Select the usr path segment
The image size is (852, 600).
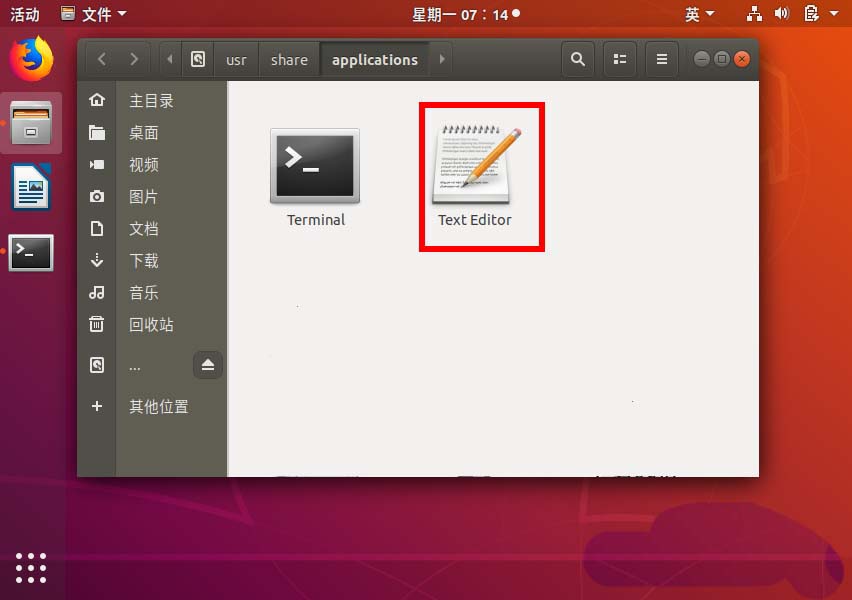tap(236, 60)
